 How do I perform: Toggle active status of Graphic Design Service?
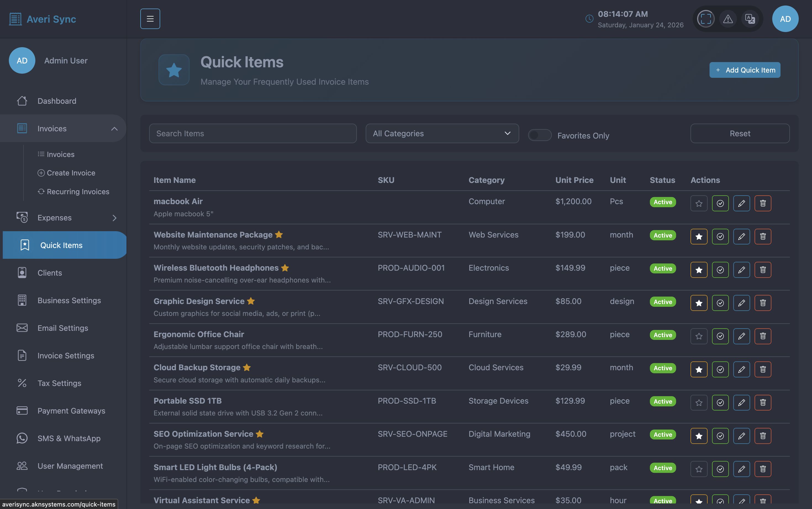[x=720, y=303]
